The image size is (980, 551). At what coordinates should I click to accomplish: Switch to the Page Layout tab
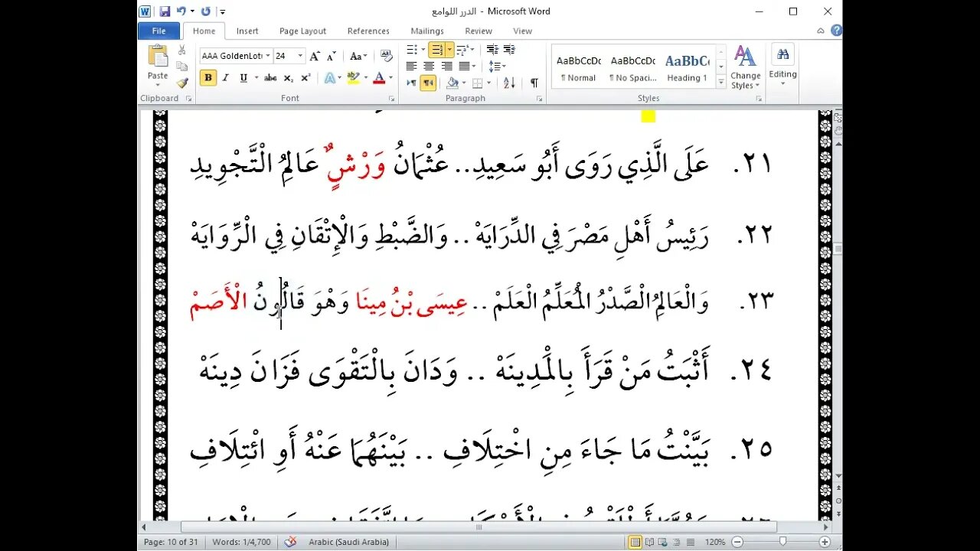tap(302, 31)
